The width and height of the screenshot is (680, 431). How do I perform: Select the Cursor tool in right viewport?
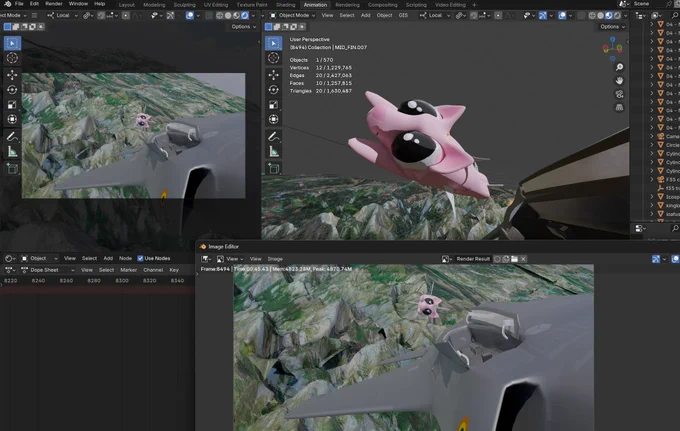tap(273, 58)
